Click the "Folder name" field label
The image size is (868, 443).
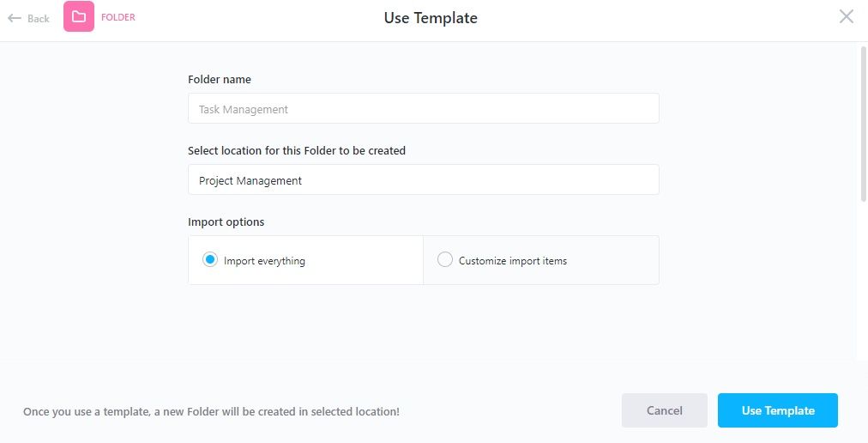(220, 79)
